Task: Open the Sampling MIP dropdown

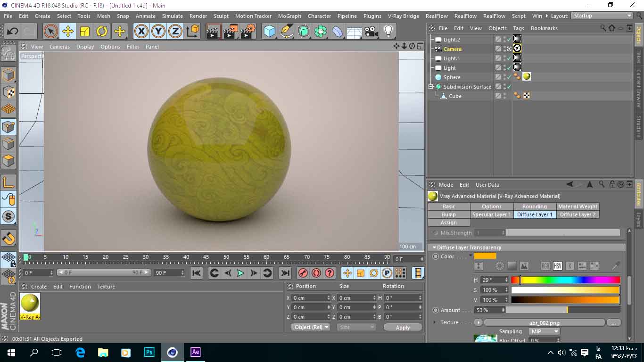Action: click(544, 331)
